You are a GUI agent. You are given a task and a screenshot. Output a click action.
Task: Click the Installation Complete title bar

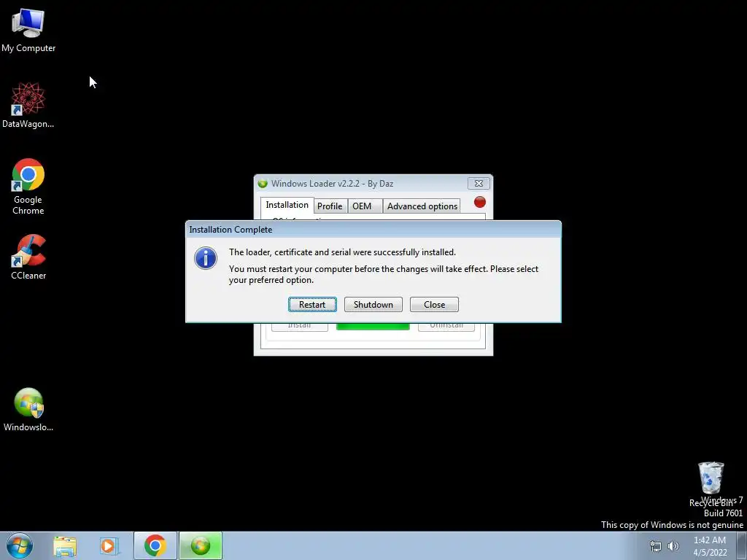pos(373,230)
